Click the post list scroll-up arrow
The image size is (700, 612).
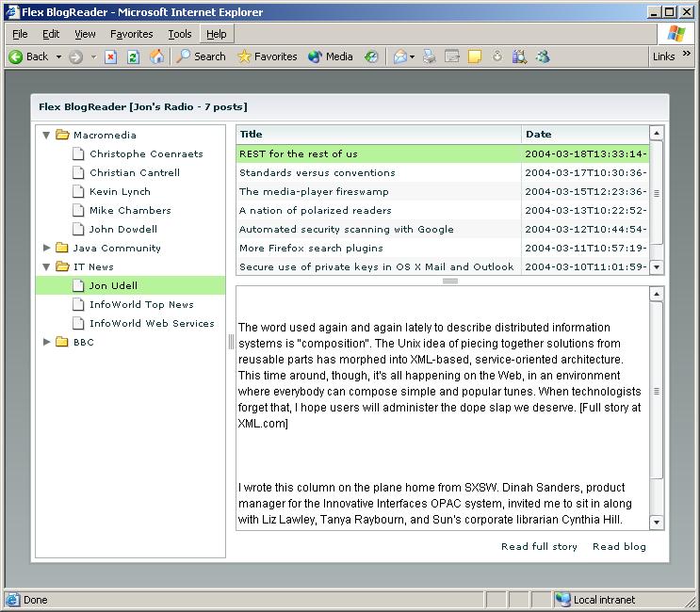pyautogui.click(x=657, y=133)
